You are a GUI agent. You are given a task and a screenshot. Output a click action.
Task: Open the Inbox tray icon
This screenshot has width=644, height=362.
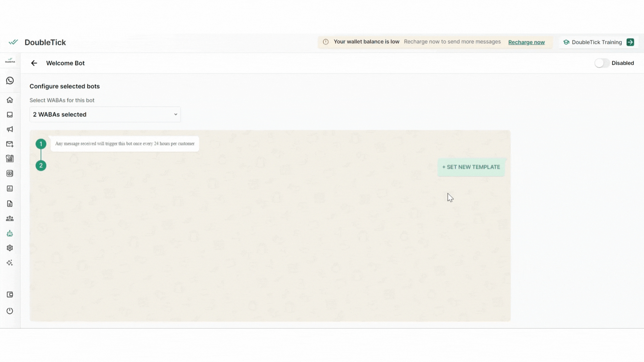tap(10, 115)
